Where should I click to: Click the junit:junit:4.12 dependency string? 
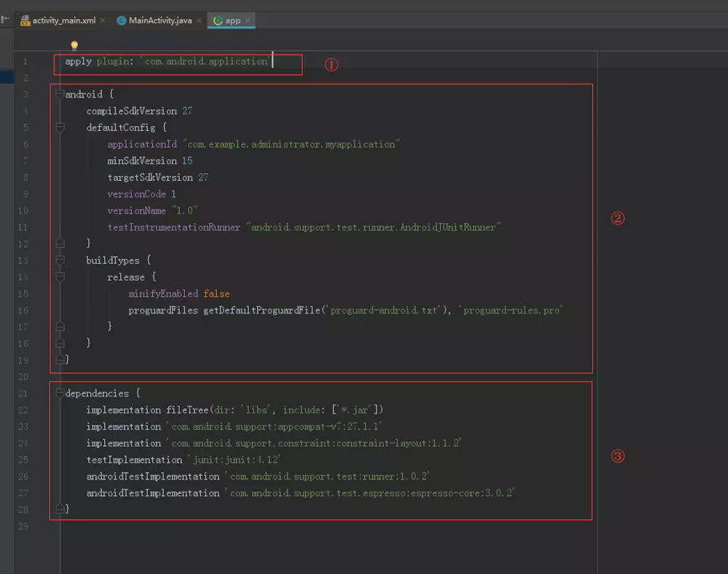(234, 460)
